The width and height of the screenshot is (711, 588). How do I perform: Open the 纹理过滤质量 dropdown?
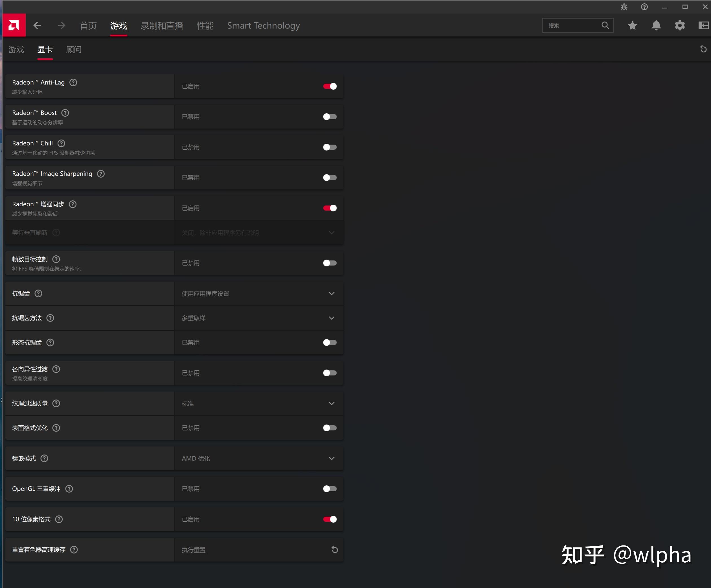(x=259, y=403)
